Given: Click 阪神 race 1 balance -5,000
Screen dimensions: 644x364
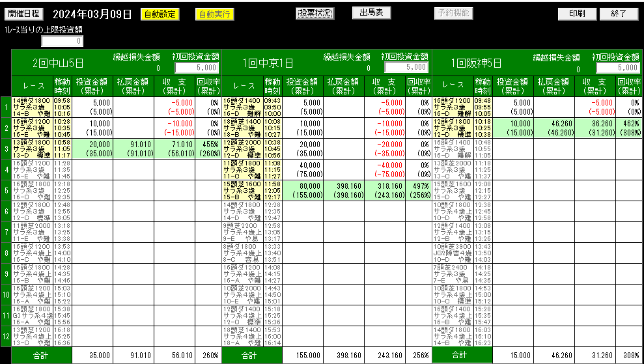Looking at the screenshot, I should (x=596, y=107).
